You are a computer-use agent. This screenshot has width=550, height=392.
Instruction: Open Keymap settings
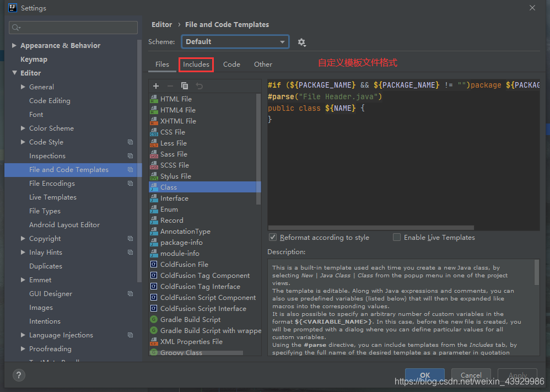pyautogui.click(x=34, y=60)
